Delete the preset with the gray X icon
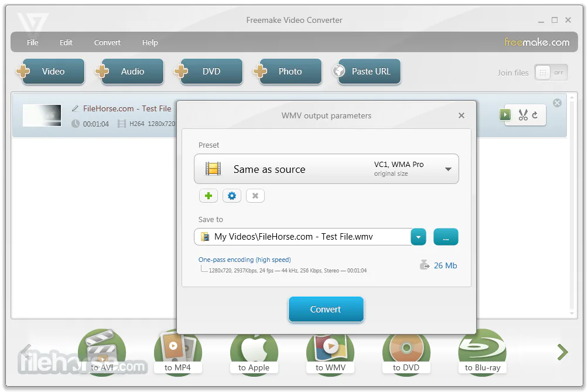Screen dimensions: 588x392 255,196
